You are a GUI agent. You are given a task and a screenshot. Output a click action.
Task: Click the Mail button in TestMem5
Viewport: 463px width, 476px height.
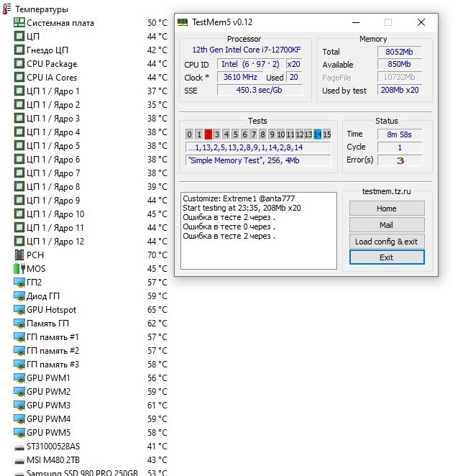[387, 225]
